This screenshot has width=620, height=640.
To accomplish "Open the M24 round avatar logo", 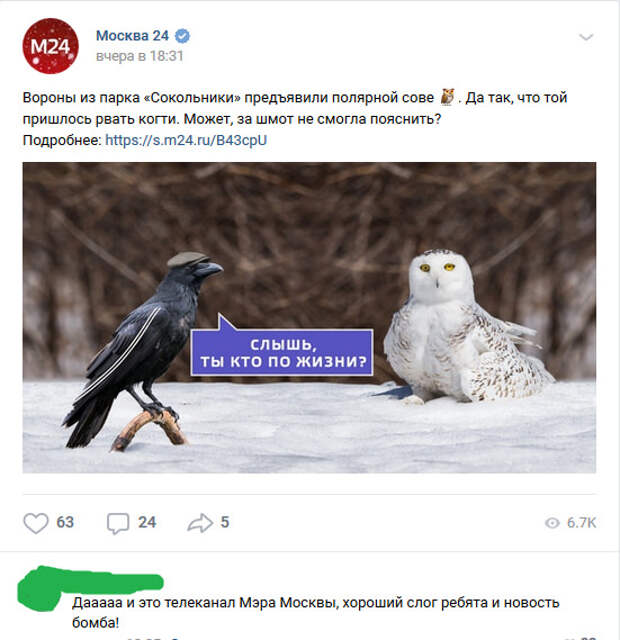I will click(50, 46).
